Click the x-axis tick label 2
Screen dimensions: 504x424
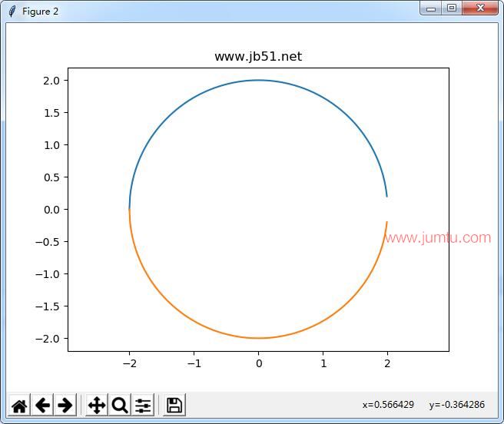[x=387, y=363]
